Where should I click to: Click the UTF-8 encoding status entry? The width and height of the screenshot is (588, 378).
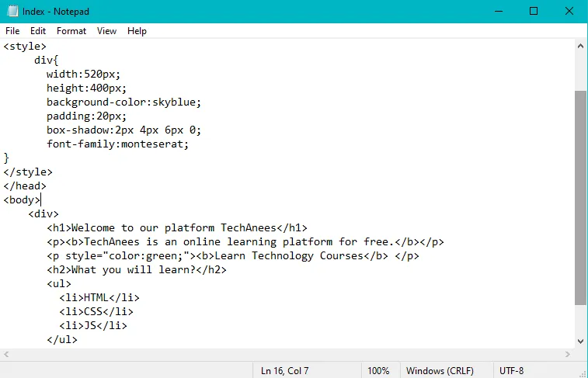coord(512,371)
